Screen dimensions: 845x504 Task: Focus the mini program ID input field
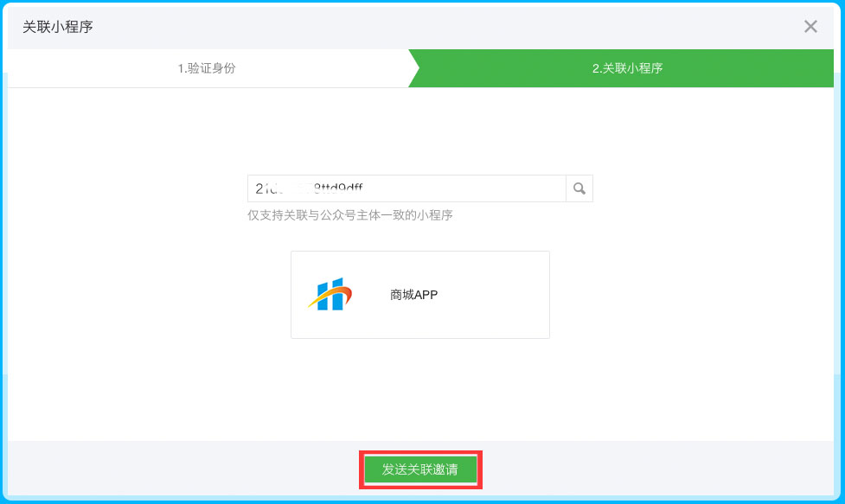[406, 188]
